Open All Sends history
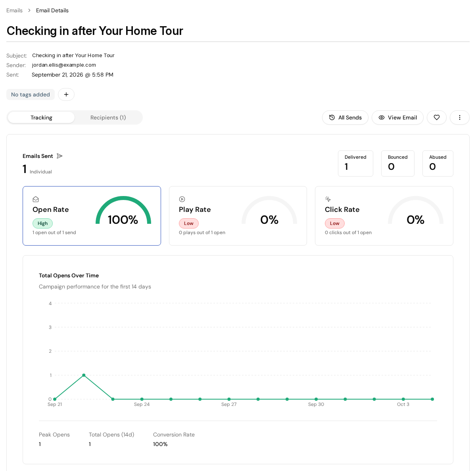Viewport: 476px width, 471px height. (x=345, y=117)
